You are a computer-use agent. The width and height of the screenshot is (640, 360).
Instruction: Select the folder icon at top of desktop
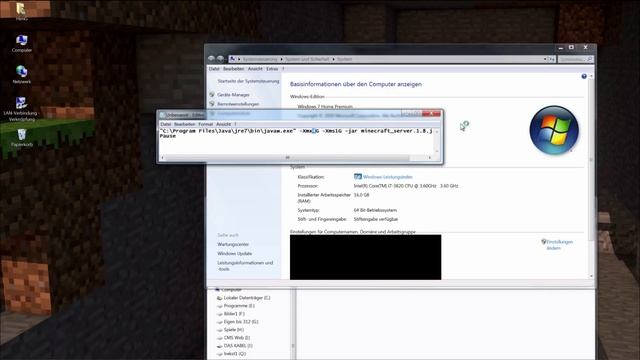[21, 9]
